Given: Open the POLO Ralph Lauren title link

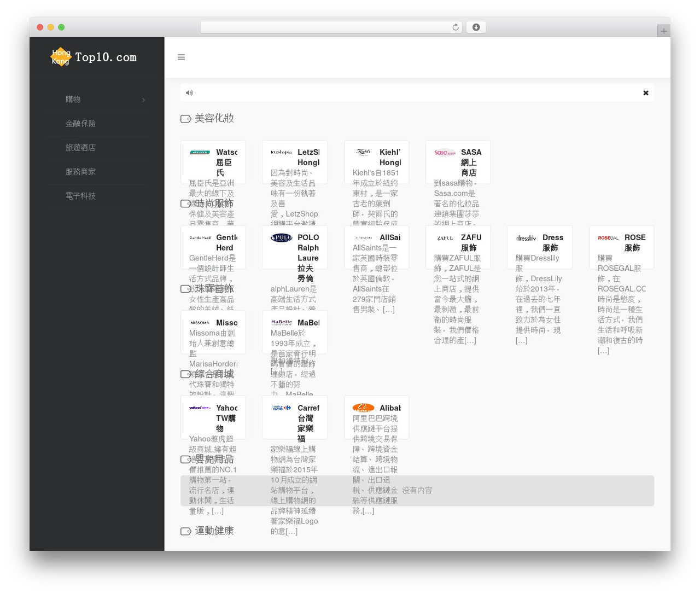Looking at the screenshot, I should pyautogui.click(x=308, y=258).
